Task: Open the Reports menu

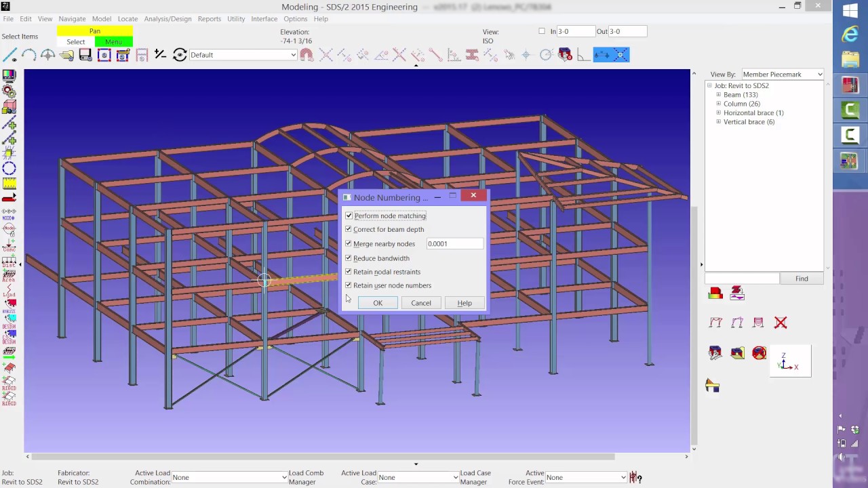Action: click(210, 19)
